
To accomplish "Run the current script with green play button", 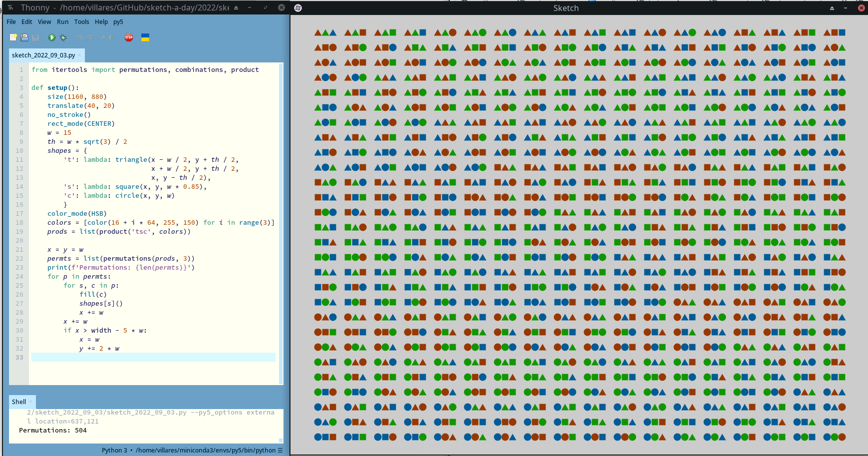I will click(x=51, y=37).
